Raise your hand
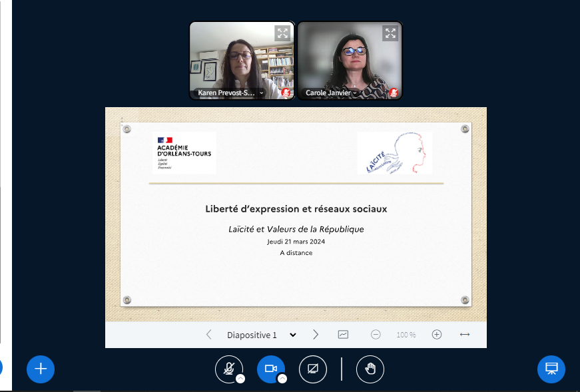580x392 pixels. pyautogui.click(x=370, y=369)
